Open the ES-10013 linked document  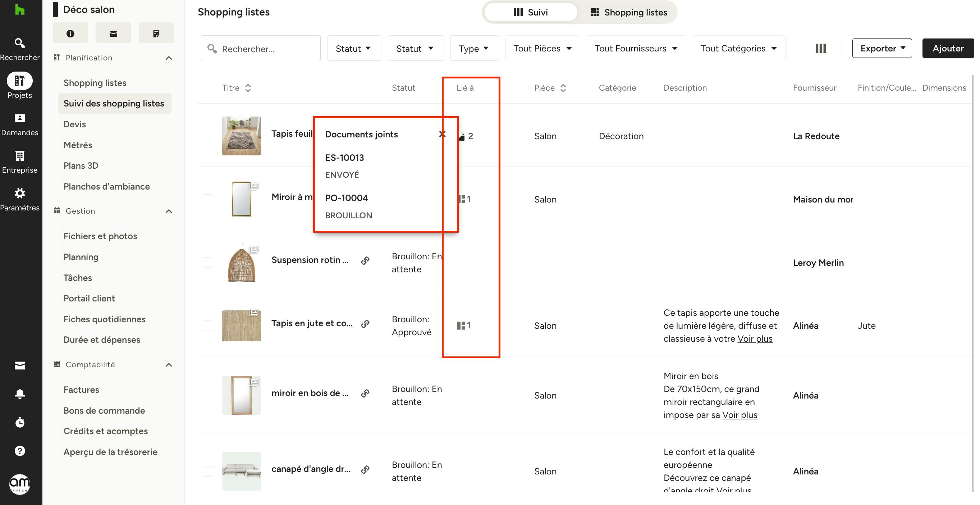coord(344,158)
